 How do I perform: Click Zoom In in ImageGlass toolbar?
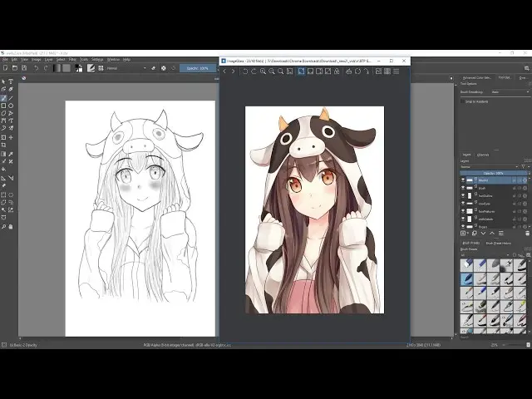263,71
